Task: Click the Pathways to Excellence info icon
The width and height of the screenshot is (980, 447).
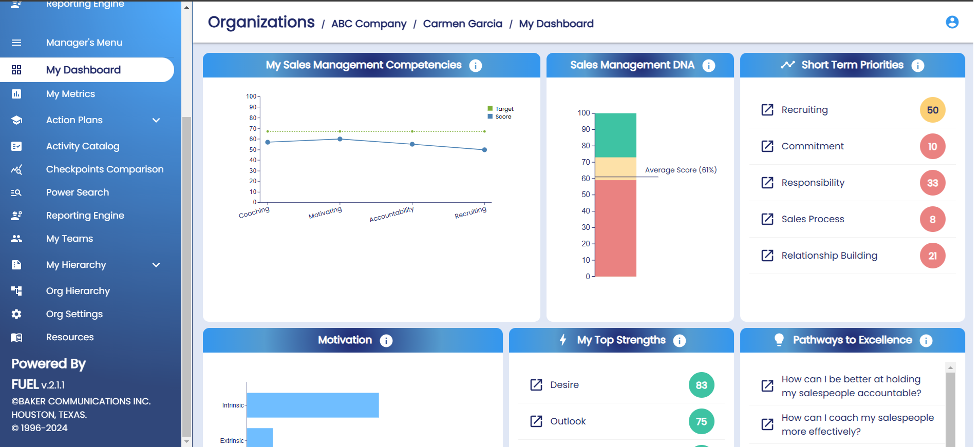Action: pyautogui.click(x=926, y=341)
